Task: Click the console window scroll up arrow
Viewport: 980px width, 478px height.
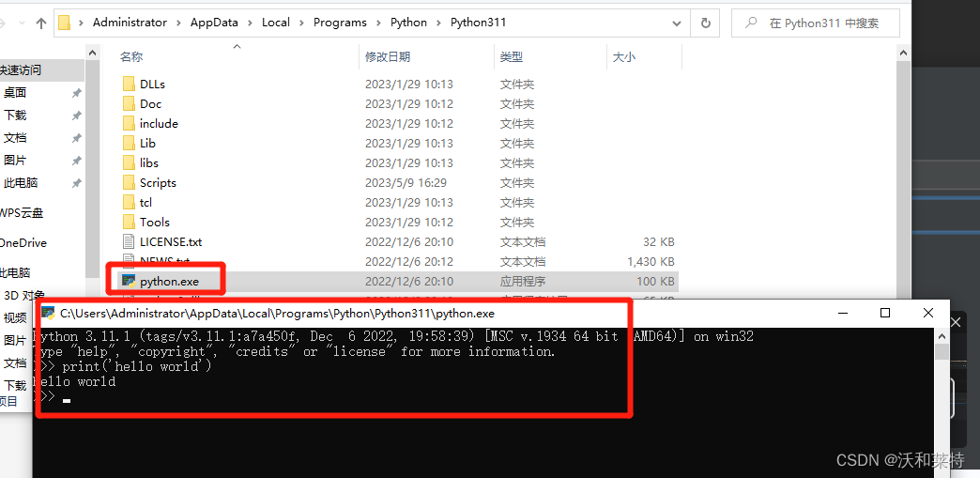Action: coord(942,334)
